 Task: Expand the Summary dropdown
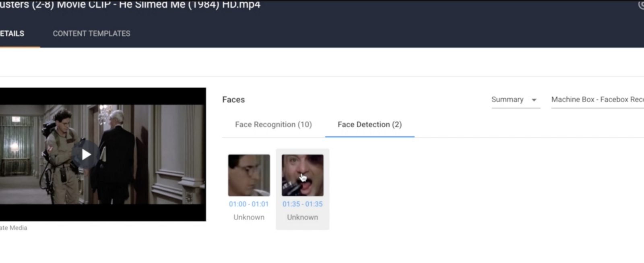(x=515, y=99)
